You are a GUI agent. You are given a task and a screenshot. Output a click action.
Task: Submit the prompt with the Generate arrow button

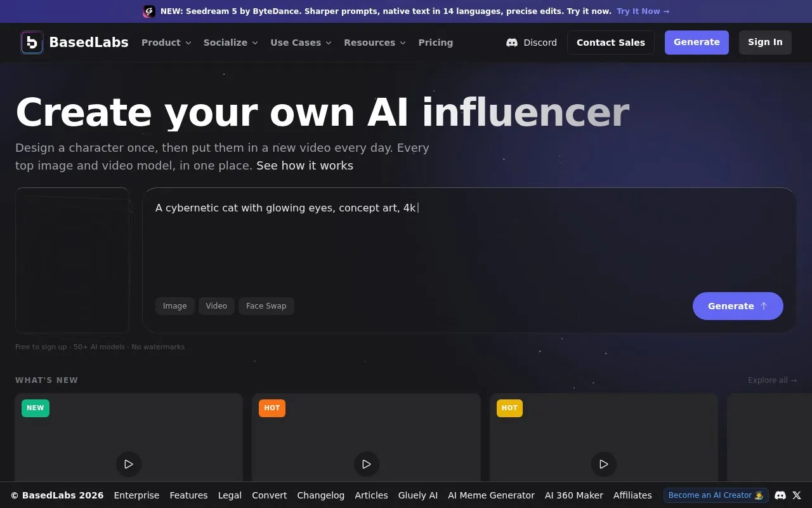click(x=738, y=306)
